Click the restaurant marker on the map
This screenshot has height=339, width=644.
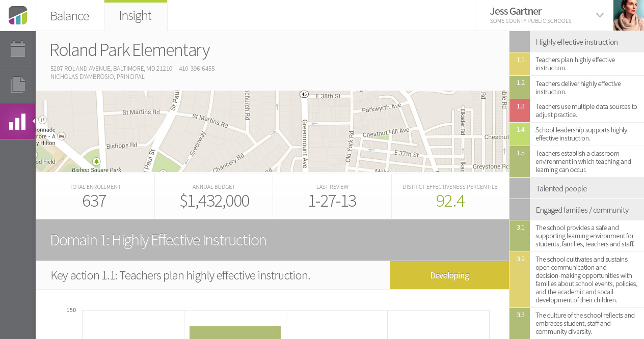tap(42, 120)
